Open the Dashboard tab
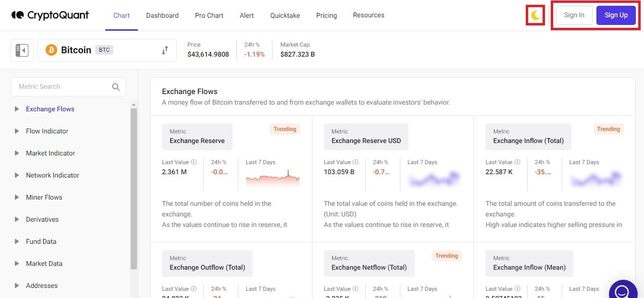Screen dimensions: 644x298 tap(162, 15)
